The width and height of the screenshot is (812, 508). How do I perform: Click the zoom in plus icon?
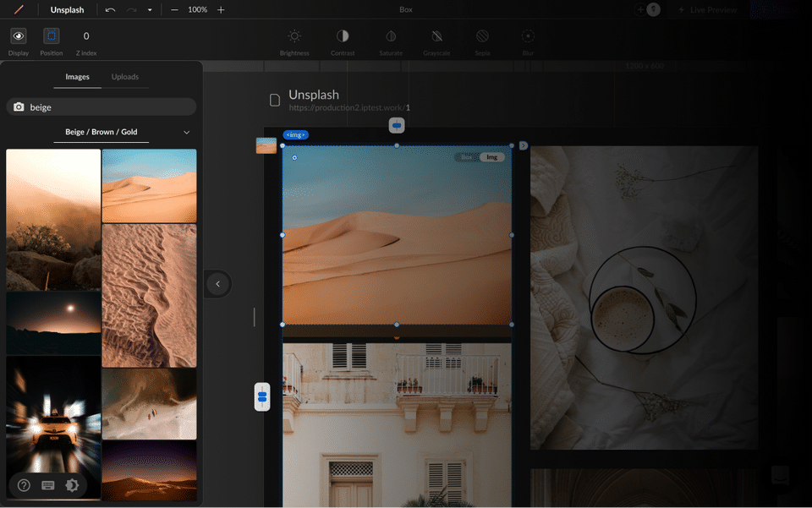point(221,10)
